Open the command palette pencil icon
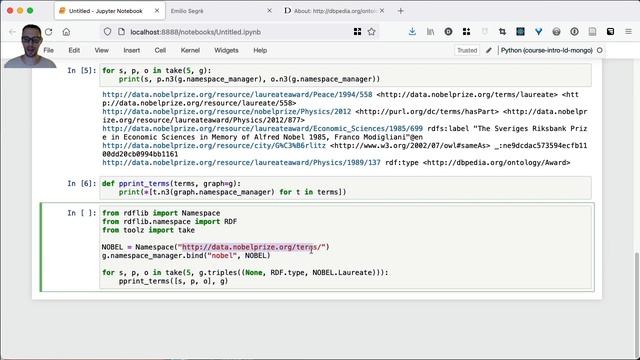Screen dimensions: 640x360 489,50
